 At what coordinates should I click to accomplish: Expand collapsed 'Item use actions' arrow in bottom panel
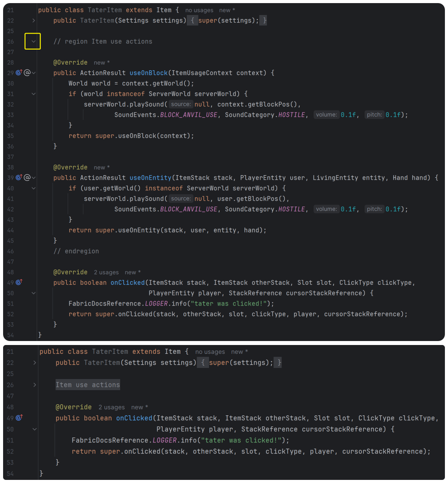pos(34,385)
